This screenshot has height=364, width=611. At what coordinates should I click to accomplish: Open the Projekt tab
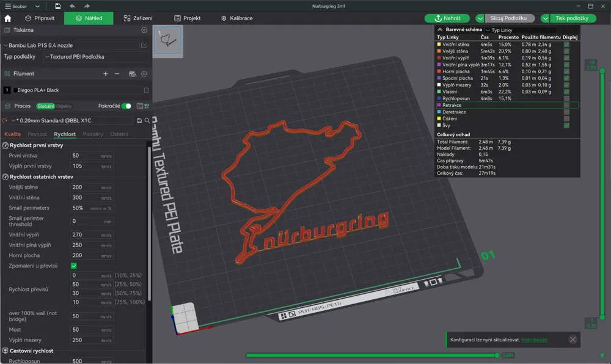tap(188, 18)
